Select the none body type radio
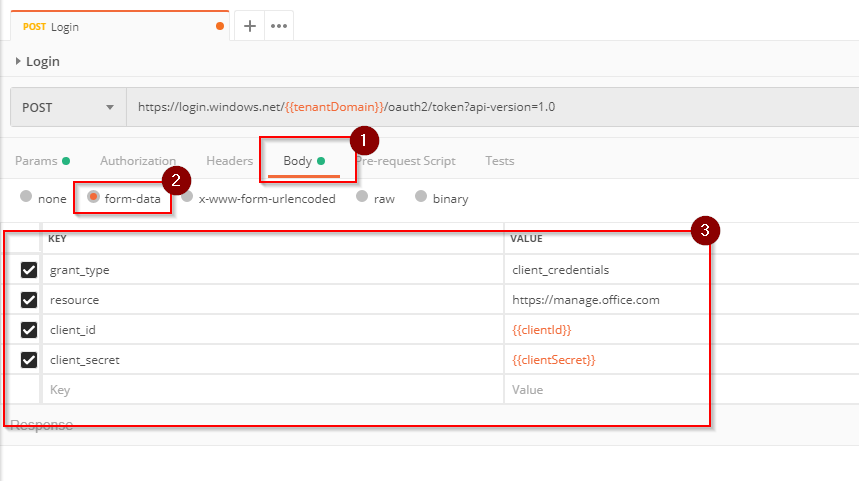The image size is (859, 481). pos(26,196)
